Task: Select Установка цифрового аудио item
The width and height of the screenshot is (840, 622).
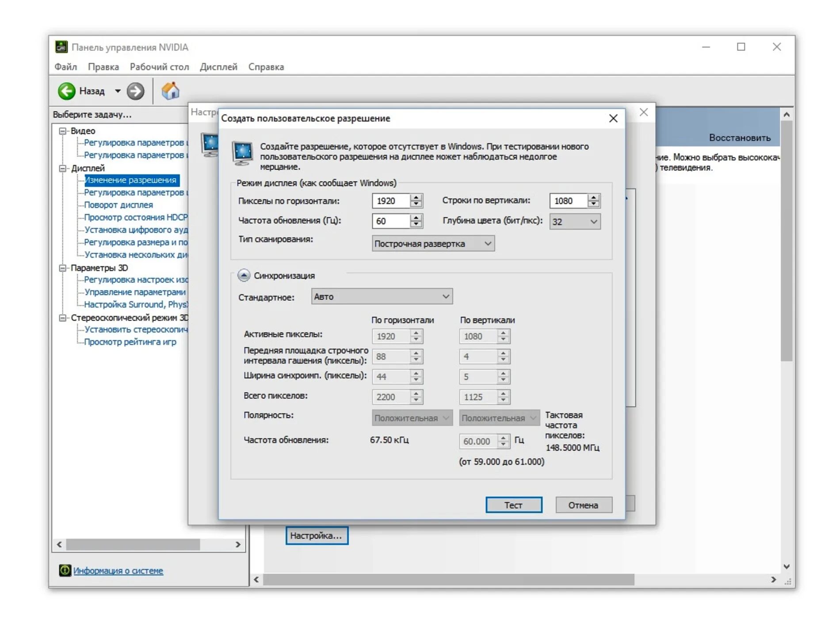Action: point(136,230)
